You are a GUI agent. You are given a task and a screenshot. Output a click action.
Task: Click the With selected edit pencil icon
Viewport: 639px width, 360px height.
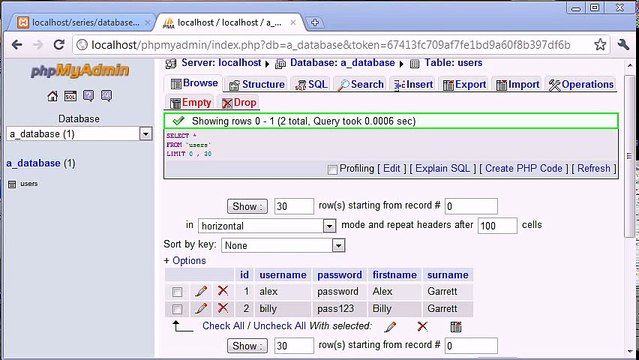point(390,327)
